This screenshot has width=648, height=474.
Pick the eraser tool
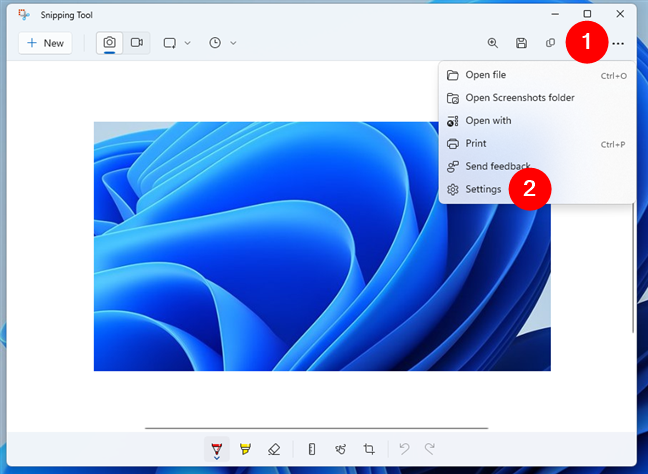274,449
